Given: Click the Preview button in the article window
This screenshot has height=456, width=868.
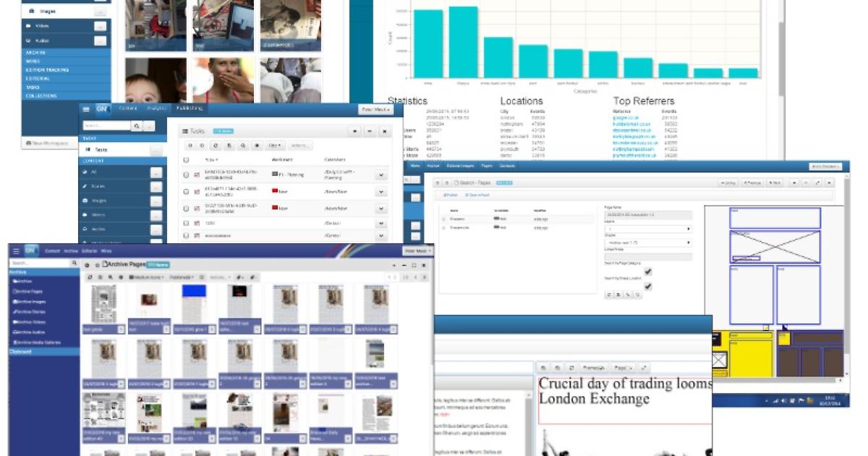Looking at the screenshot, I should pyautogui.click(x=594, y=368).
